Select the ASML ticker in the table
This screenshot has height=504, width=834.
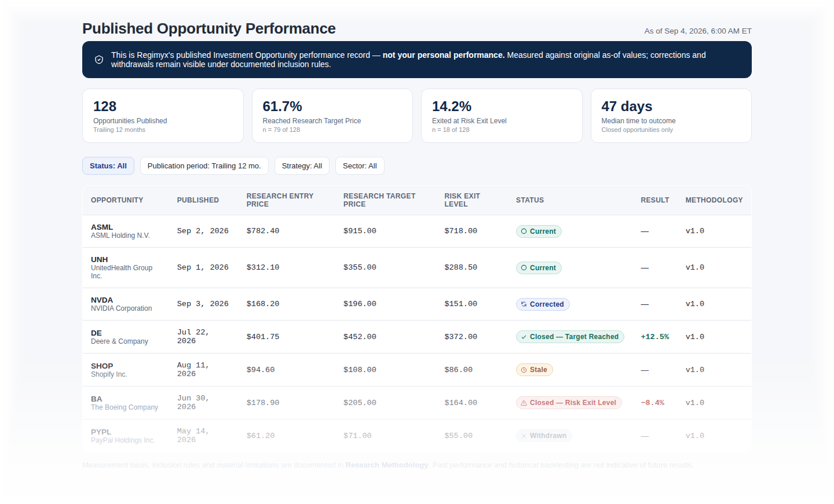point(102,227)
